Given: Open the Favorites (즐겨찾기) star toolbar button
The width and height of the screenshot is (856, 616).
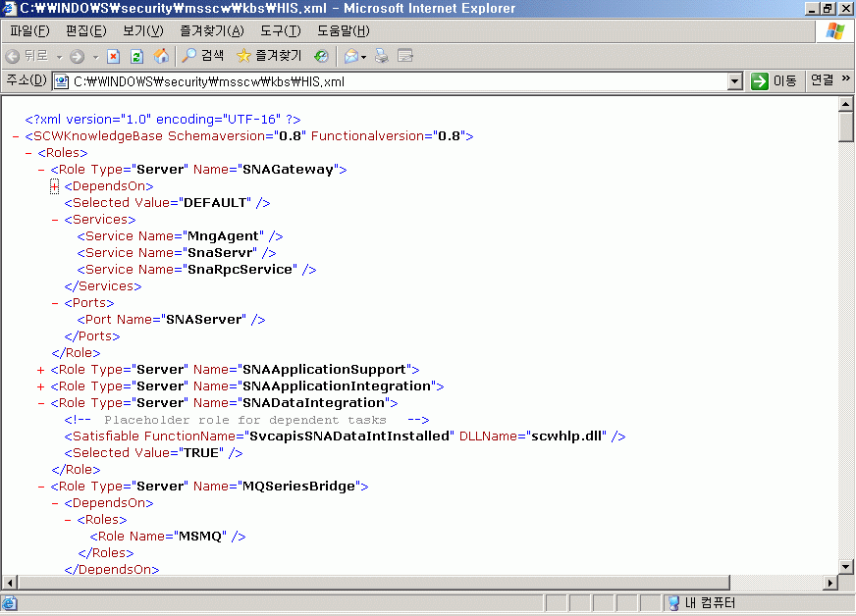Looking at the screenshot, I should pos(269,56).
